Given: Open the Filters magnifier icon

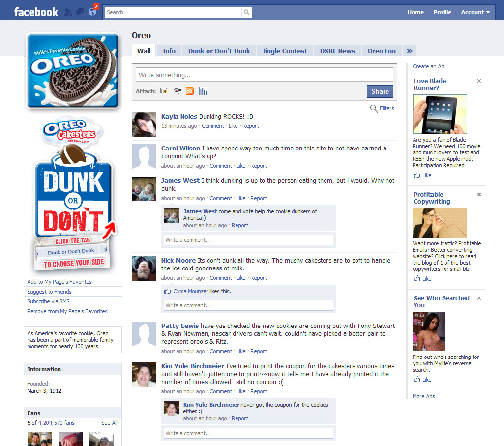Looking at the screenshot, I should point(374,108).
